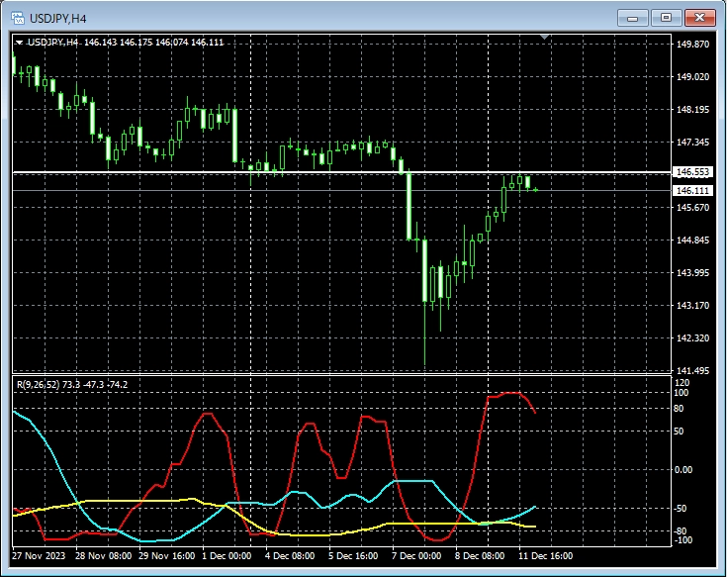Minimize the USDJPY,H4 chart window
Viewport: 728px width, 577px height.
tap(634, 17)
